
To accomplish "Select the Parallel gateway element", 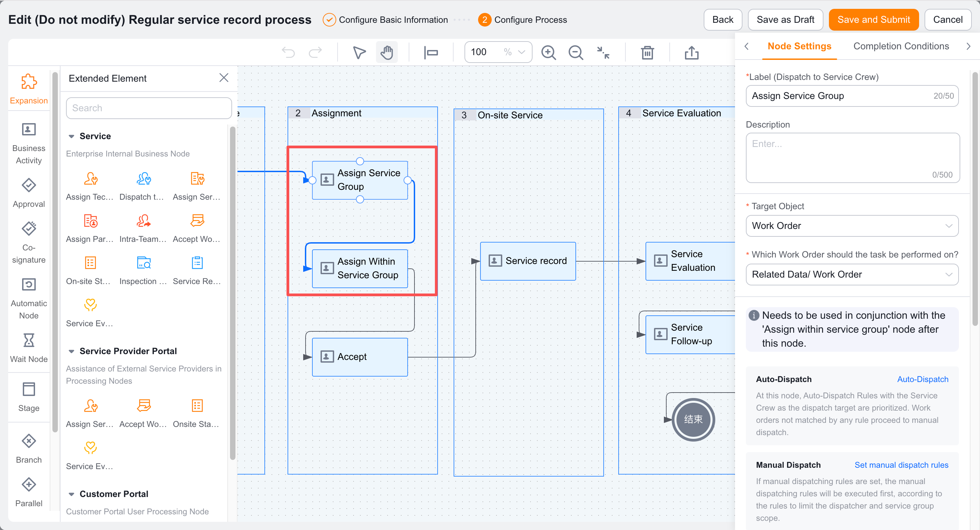I will point(29,493).
